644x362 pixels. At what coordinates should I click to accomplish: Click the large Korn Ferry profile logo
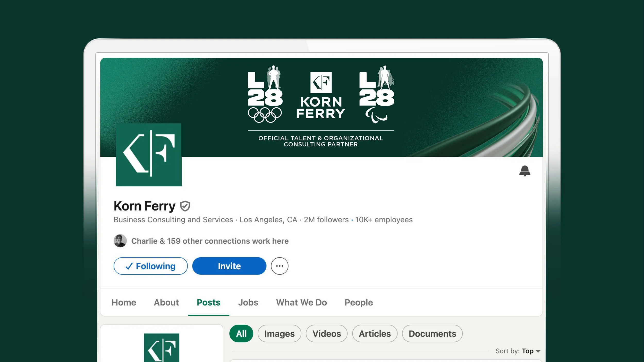coord(149,155)
